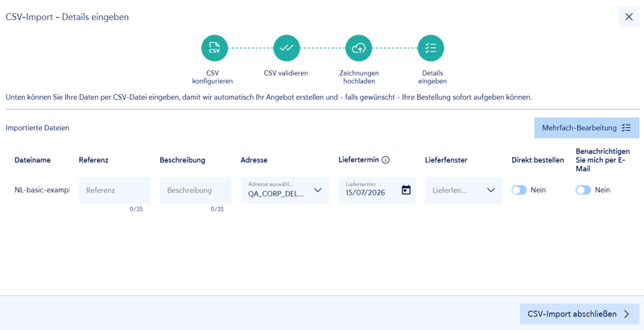This screenshot has height=330, width=644.
Task: Click the Zeichnungen hochladen cloud icon
Action: (x=359, y=48)
